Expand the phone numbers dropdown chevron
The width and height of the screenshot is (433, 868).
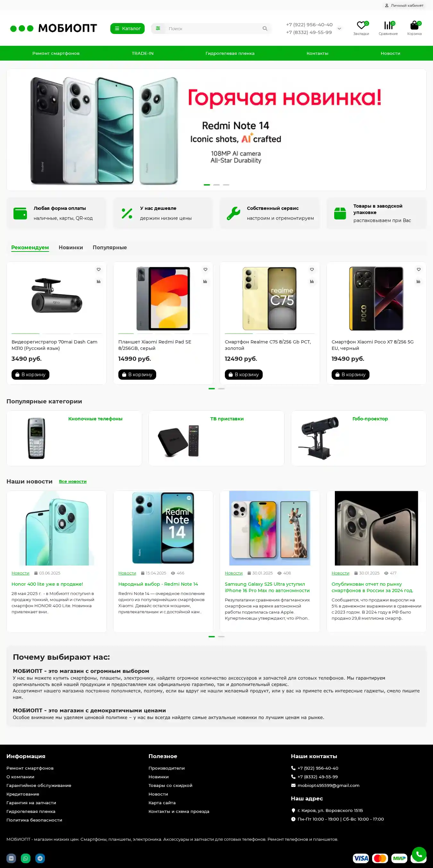click(339, 29)
